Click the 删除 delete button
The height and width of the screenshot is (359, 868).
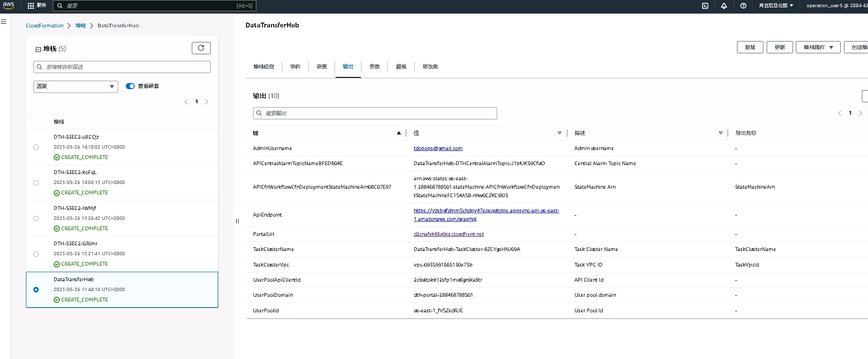(750, 47)
